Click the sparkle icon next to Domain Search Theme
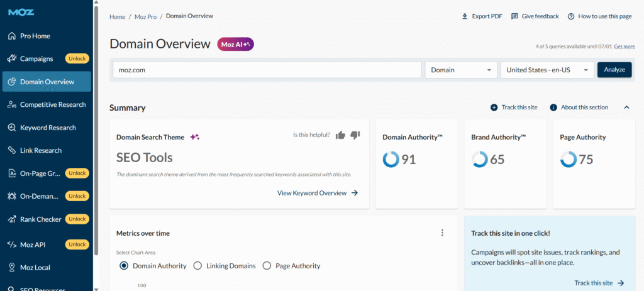Image resolution: width=644 pixels, height=291 pixels. [x=195, y=137]
